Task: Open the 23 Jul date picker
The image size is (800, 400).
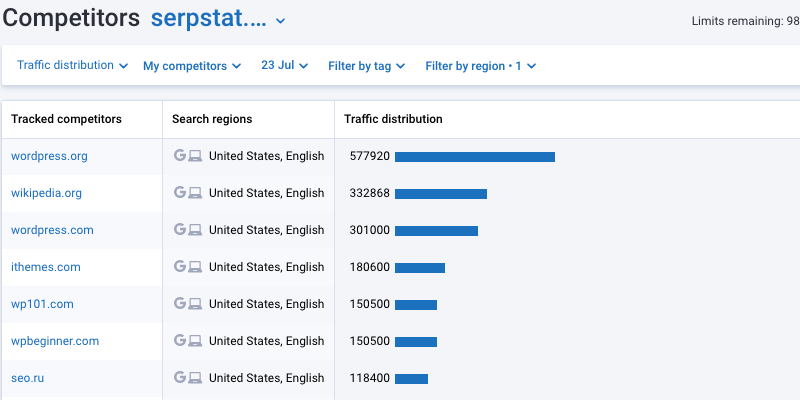Action: 284,66
